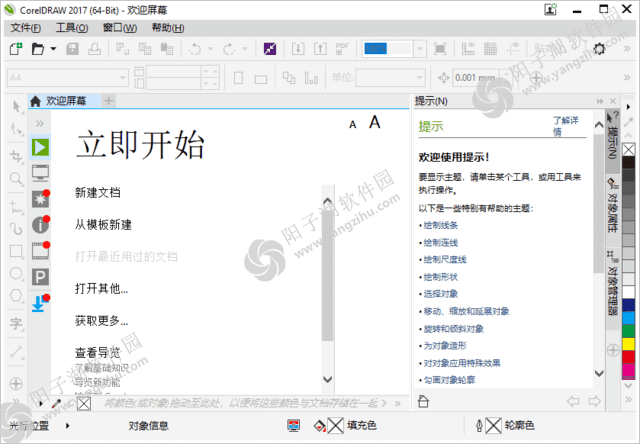The width and height of the screenshot is (640, 444).
Task: Click the Export icon in toolbar
Action: [320, 49]
